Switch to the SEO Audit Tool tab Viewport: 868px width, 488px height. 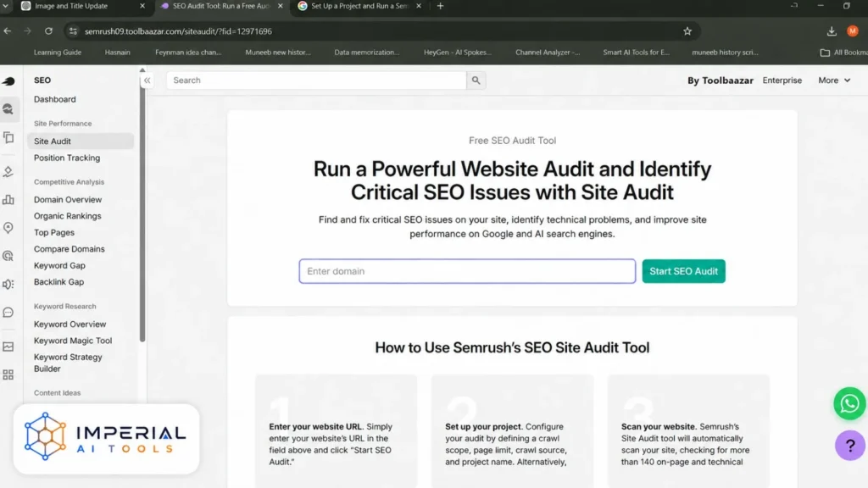(x=221, y=6)
